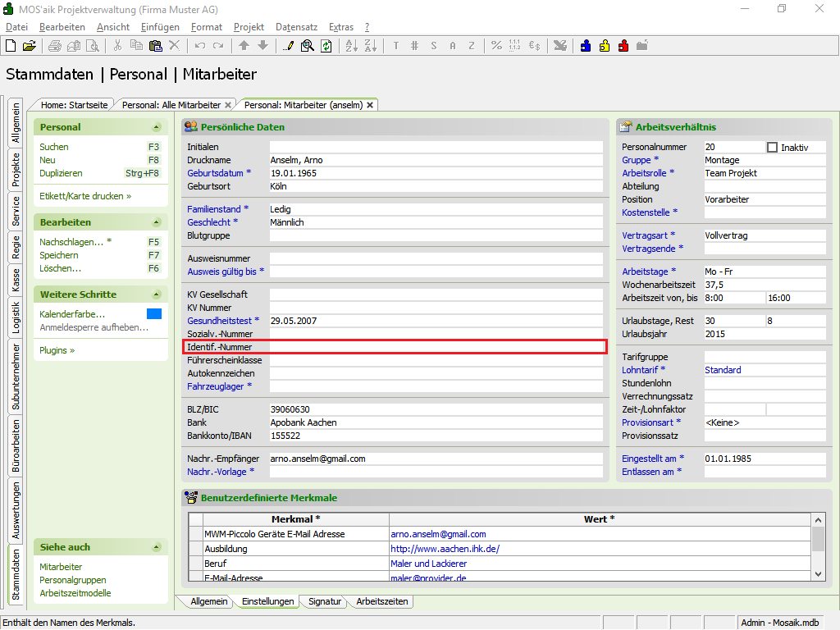Click the blue user toolbar icon
Viewport: 840px width, 630px height.
coord(586,46)
